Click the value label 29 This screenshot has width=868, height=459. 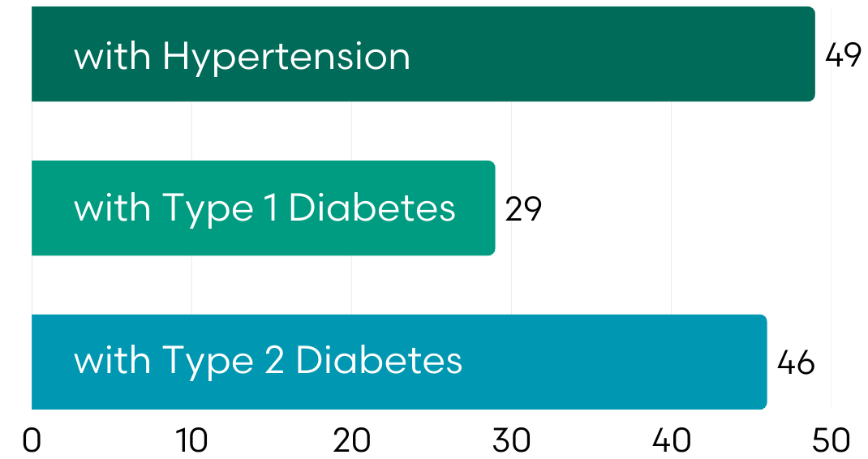point(523,209)
